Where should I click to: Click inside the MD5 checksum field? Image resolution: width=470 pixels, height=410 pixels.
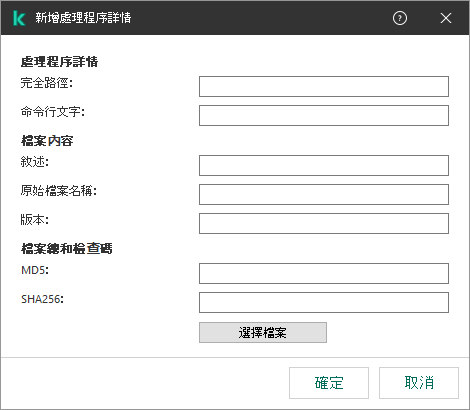point(324,274)
